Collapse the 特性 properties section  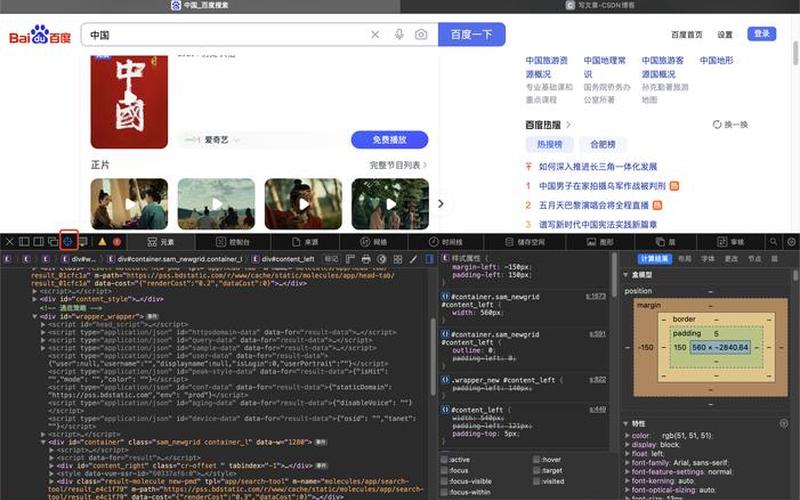click(626, 423)
